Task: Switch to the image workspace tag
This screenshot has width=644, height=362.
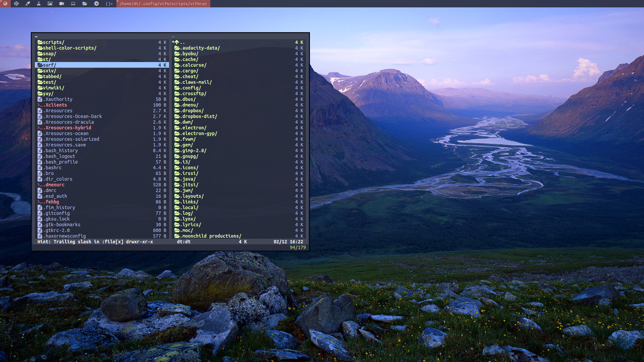Action: 50,4
